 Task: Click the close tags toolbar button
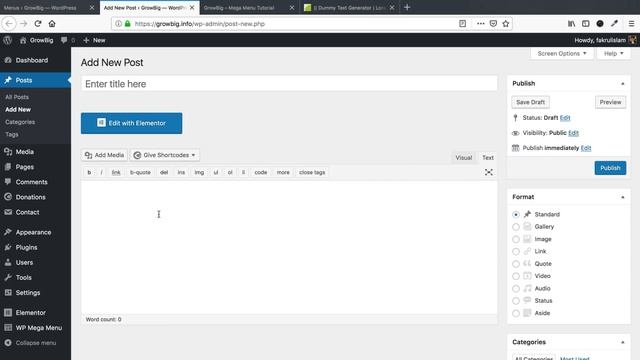pyautogui.click(x=312, y=172)
